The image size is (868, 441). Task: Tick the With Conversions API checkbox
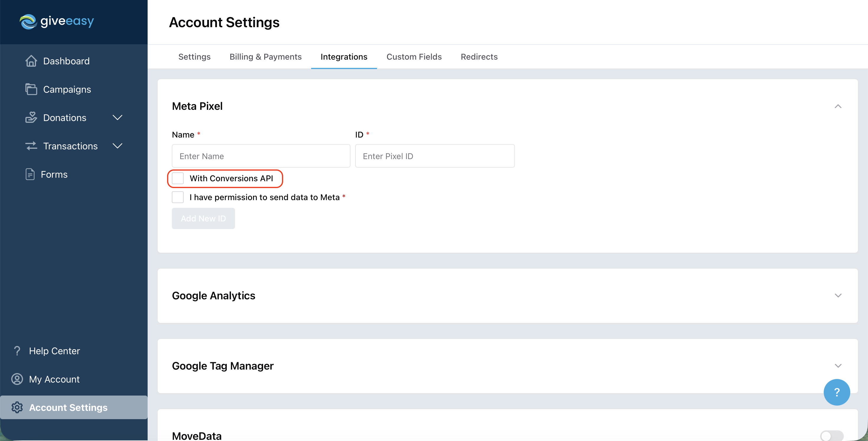point(177,178)
